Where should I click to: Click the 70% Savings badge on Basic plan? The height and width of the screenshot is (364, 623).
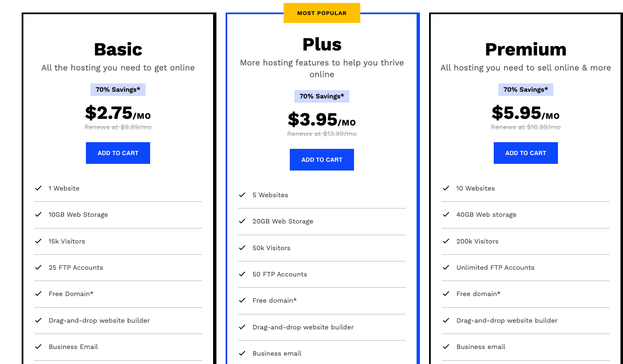[118, 89]
